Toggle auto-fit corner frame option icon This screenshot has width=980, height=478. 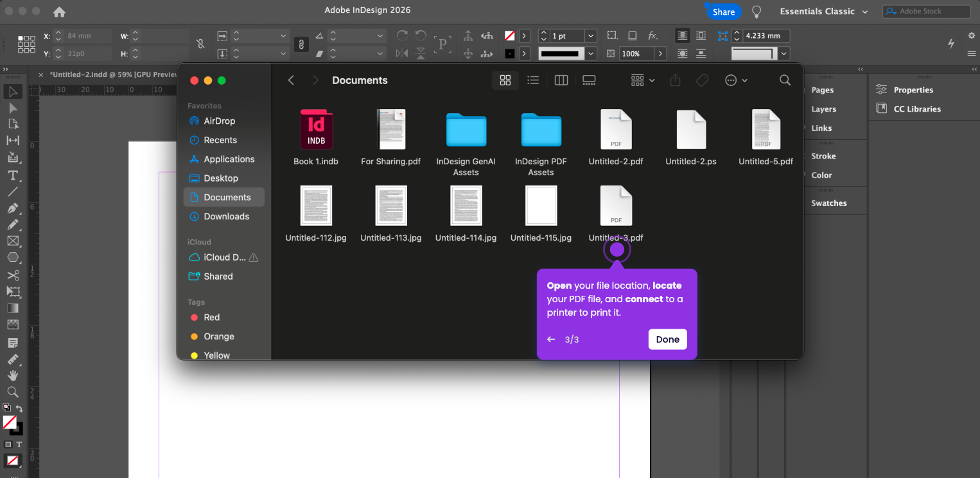click(x=723, y=36)
